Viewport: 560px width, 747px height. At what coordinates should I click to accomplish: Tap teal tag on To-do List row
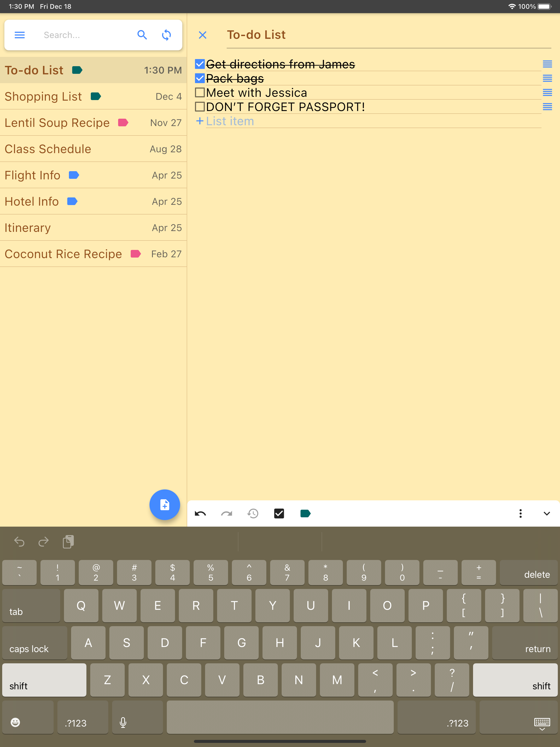(x=77, y=70)
